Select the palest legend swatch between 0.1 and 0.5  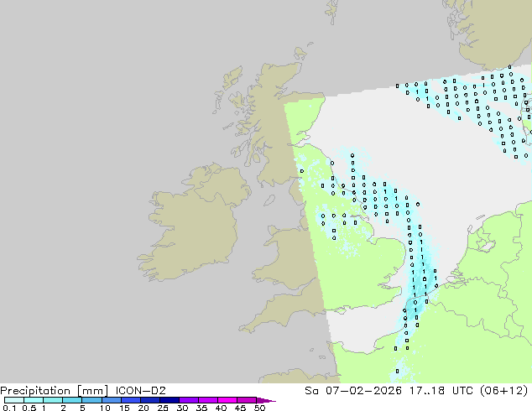[x=14, y=400]
